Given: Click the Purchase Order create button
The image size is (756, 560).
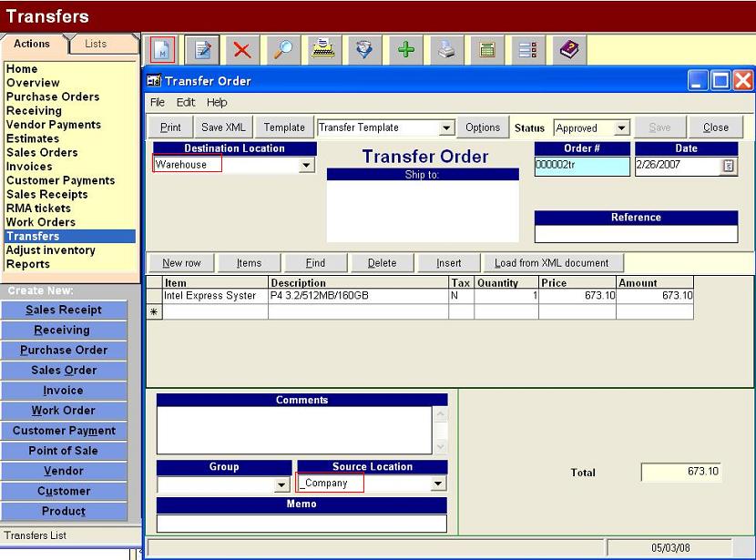Looking at the screenshot, I should (x=64, y=351).
